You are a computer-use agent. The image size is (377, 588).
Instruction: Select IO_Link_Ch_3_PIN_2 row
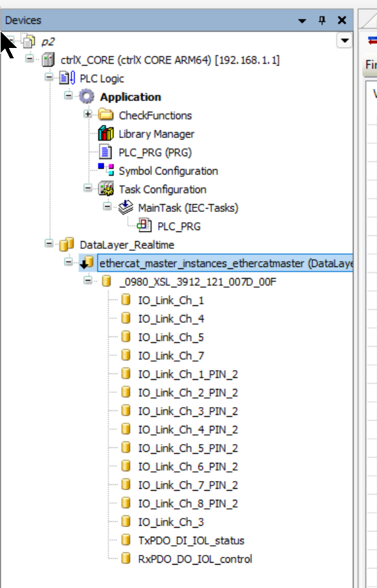188,412
